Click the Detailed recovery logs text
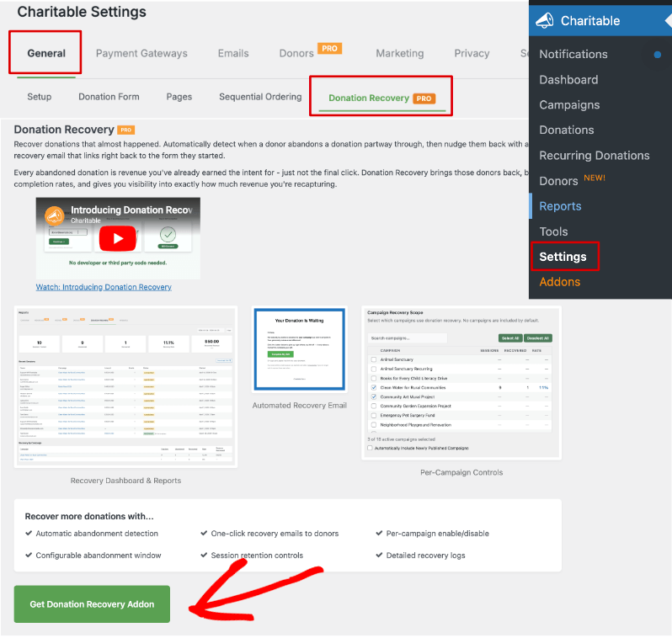 coord(425,556)
